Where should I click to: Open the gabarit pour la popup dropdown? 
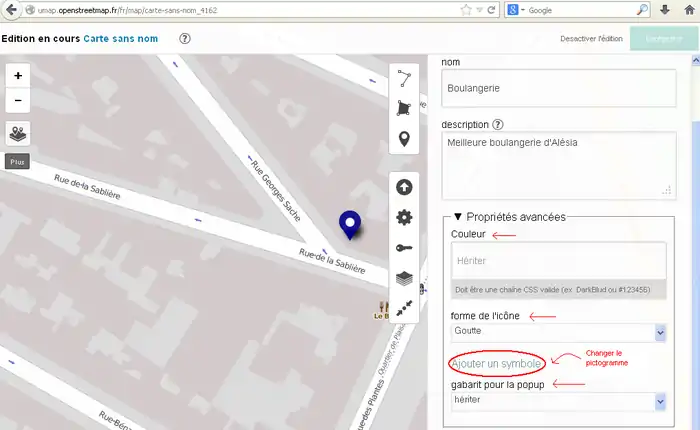click(x=558, y=401)
